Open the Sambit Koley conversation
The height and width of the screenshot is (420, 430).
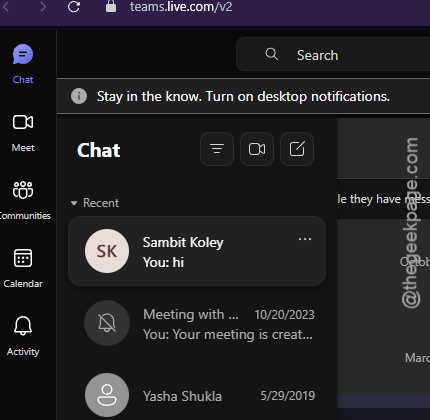(x=197, y=251)
